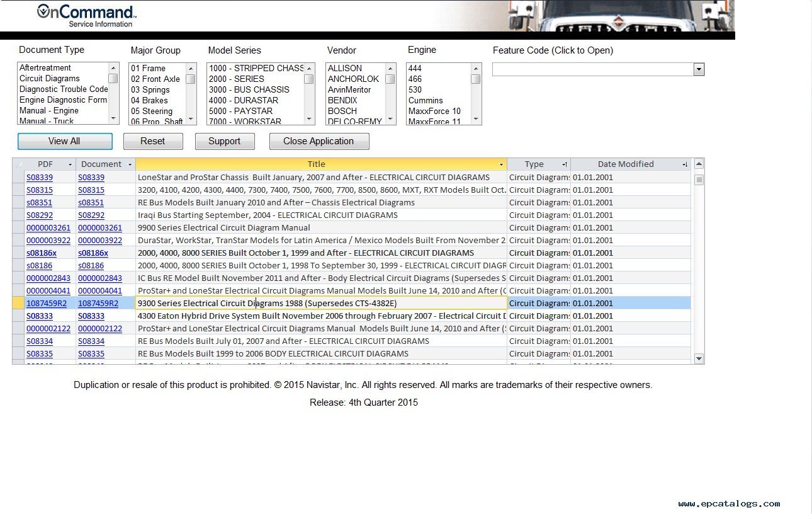Click Model Series list scroll down arrow
Screen dimensions: 812x514
pyautogui.click(x=309, y=119)
